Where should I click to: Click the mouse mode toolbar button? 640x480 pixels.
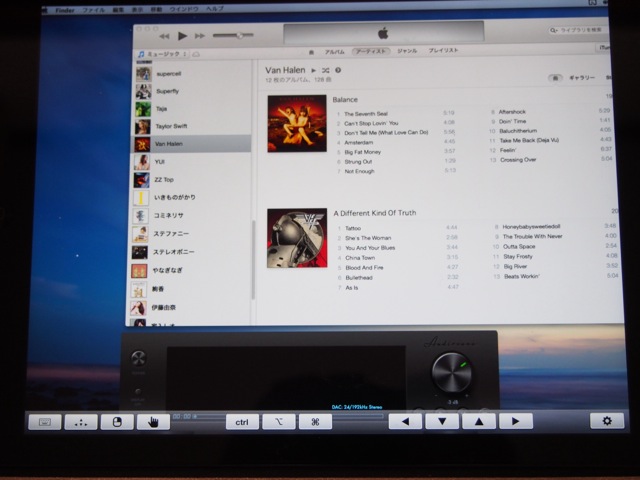click(117, 422)
